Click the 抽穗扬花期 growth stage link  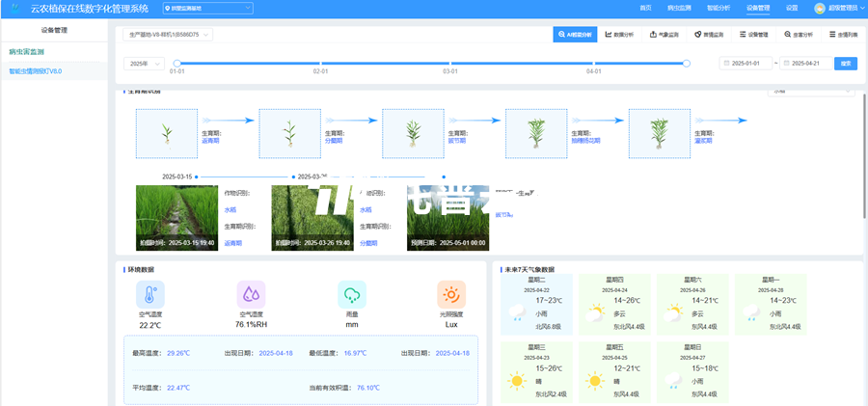point(585,141)
